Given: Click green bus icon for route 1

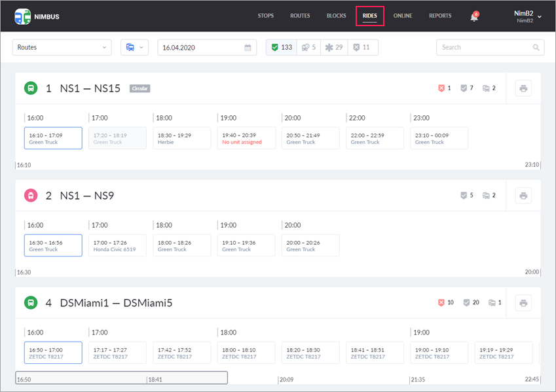Looking at the screenshot, I should tap(31, 88).
